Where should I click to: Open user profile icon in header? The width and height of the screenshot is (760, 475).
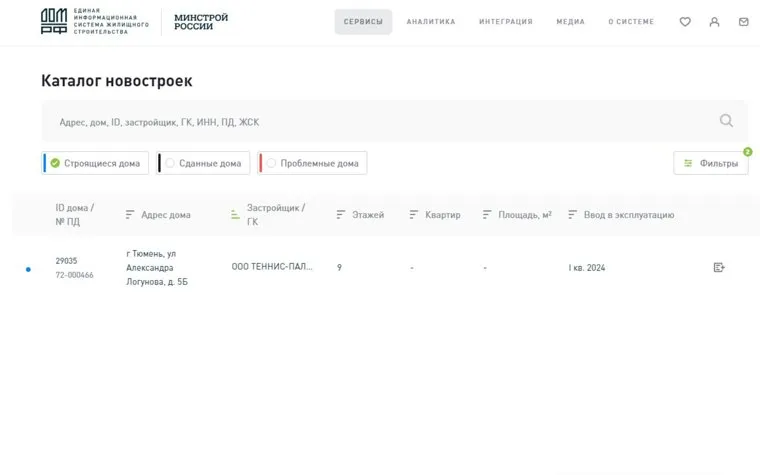(x=714, y=22)
